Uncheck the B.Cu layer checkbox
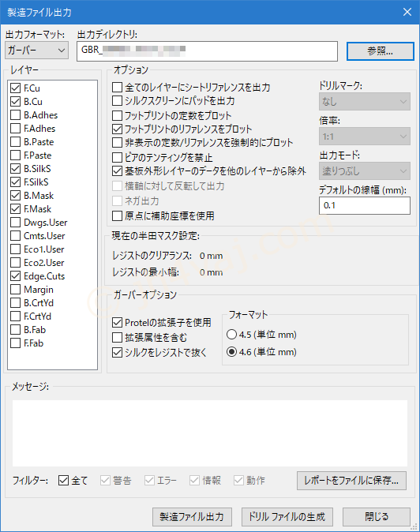This screenshot has height=532, width=420. point(15,102)
